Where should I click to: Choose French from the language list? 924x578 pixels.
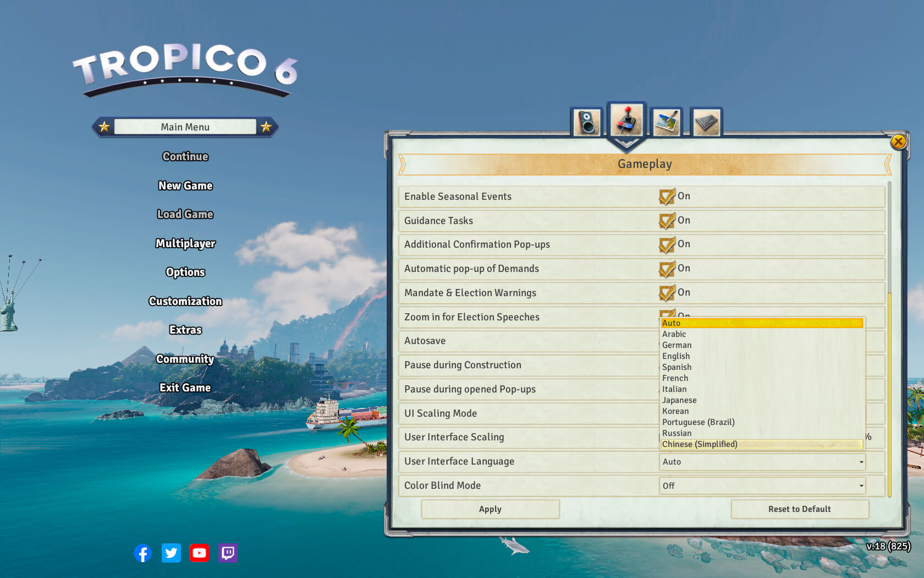point(762,378)
